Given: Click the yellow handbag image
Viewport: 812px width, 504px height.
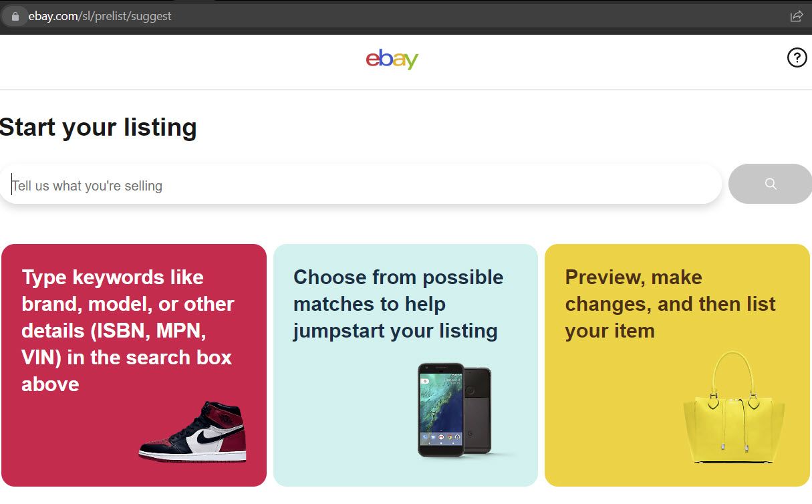Looking at the screenshot, I should click(x=733, y=409).
